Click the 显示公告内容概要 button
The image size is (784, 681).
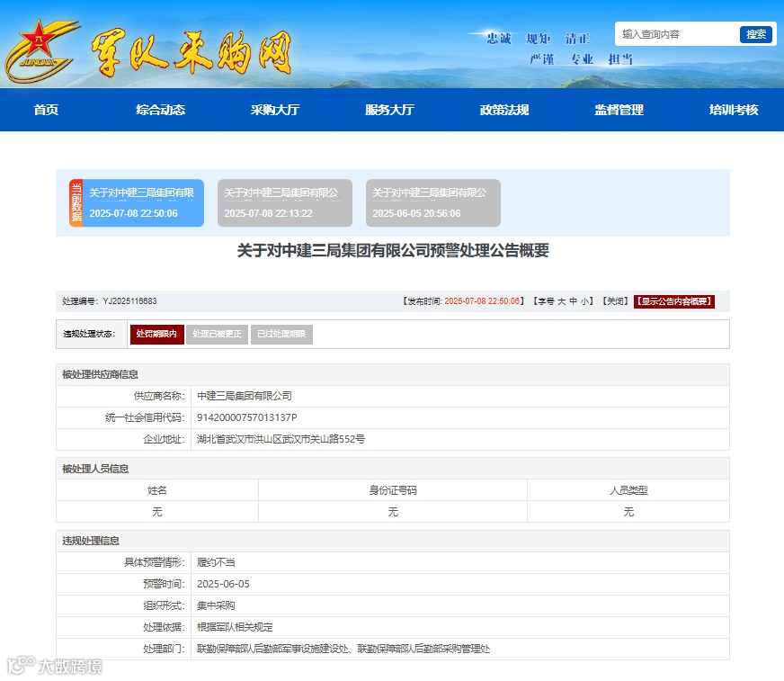click(674, 301)
